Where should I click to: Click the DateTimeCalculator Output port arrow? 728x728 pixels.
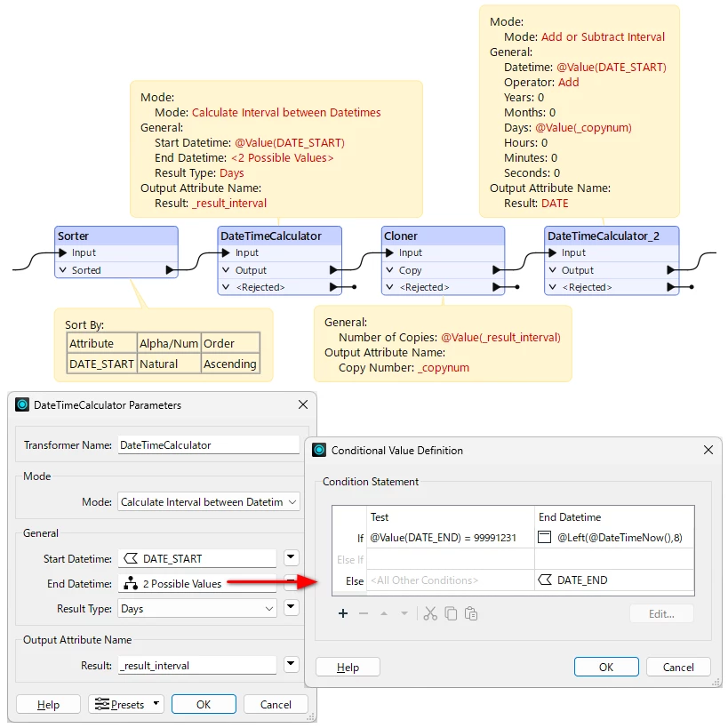pyautogui.click(x=334, y=269)
